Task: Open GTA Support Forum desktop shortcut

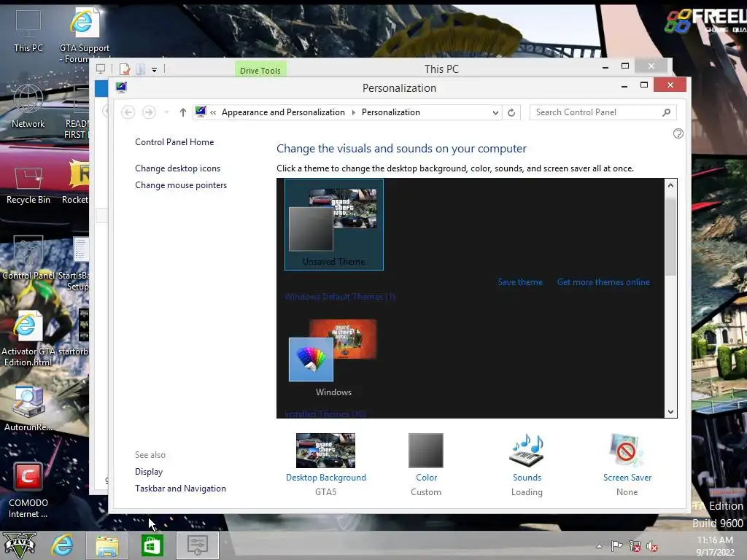Action: 85,35
